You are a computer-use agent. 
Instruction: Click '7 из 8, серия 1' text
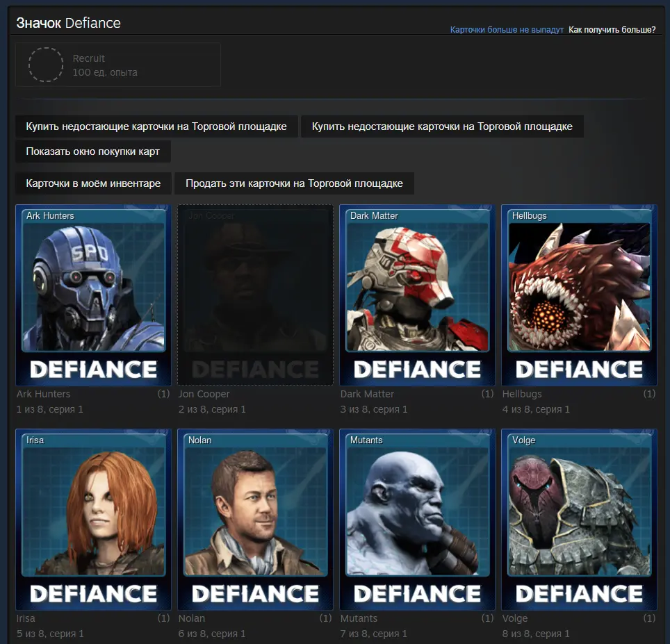click(373, 634)
